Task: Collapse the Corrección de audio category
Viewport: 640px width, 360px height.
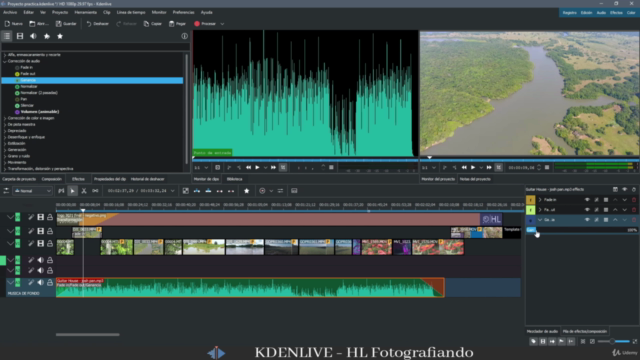Action: (x=5, y=61)
